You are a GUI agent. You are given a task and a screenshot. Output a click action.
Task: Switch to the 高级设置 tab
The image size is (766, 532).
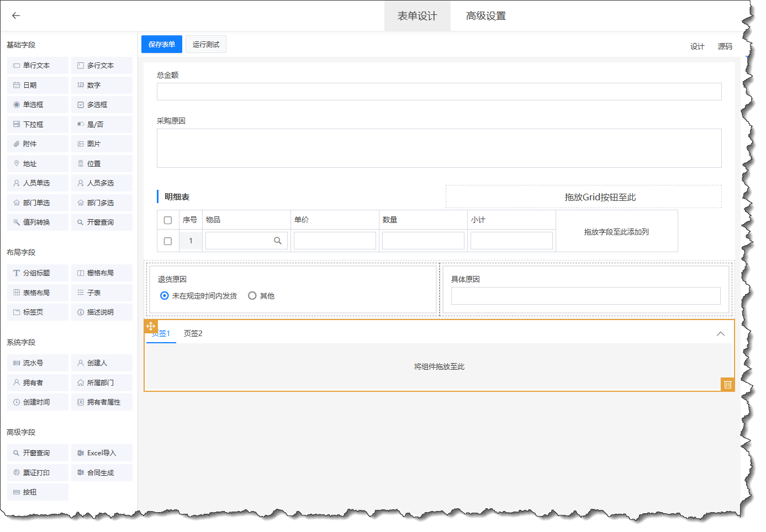485,16
